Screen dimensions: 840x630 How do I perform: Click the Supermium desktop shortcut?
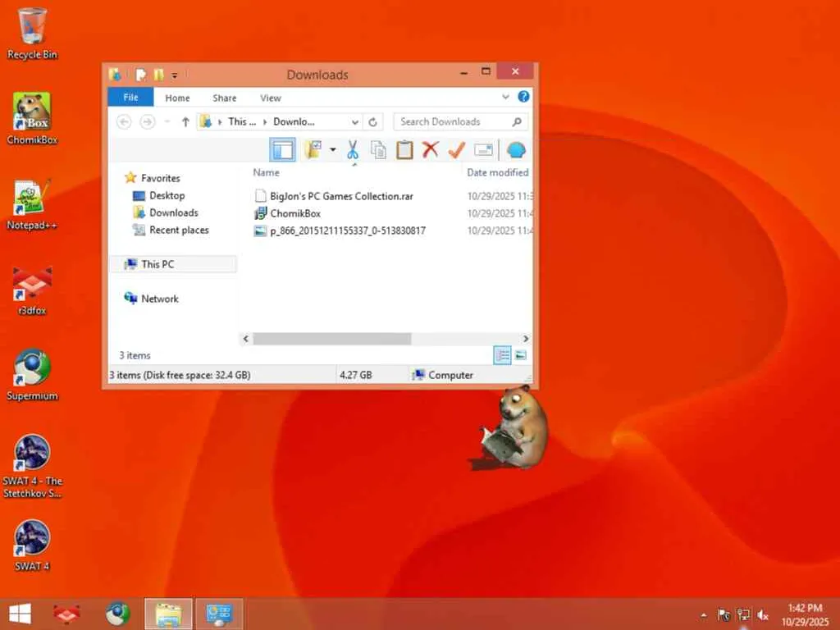32,374
